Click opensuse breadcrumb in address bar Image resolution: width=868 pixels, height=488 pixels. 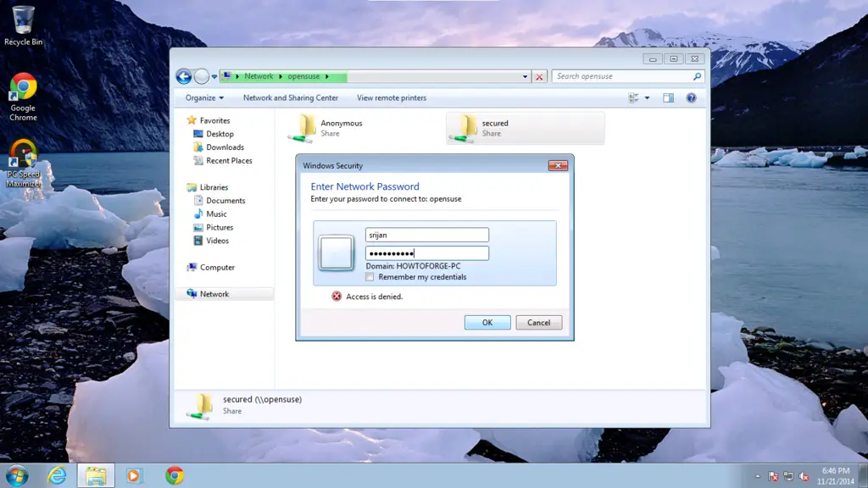(303, 76)
